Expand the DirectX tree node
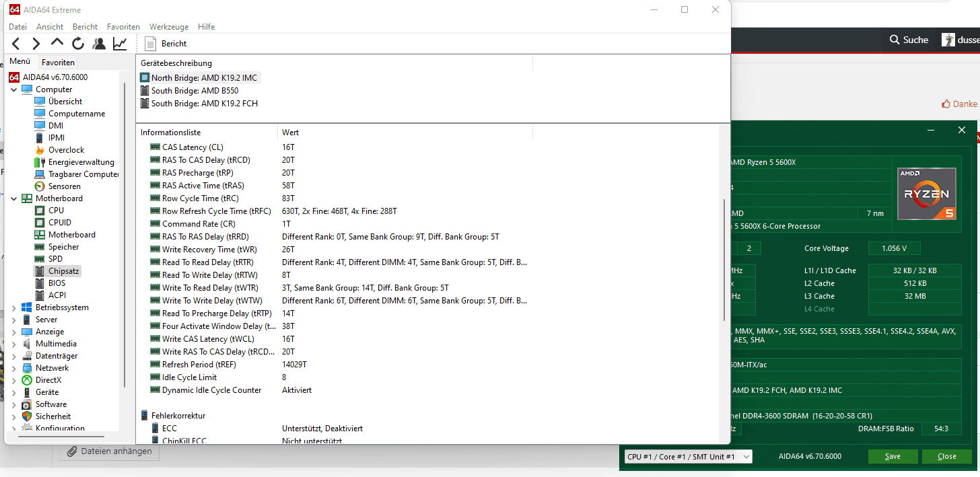The image size is (980, 477). tap(14, 380)
